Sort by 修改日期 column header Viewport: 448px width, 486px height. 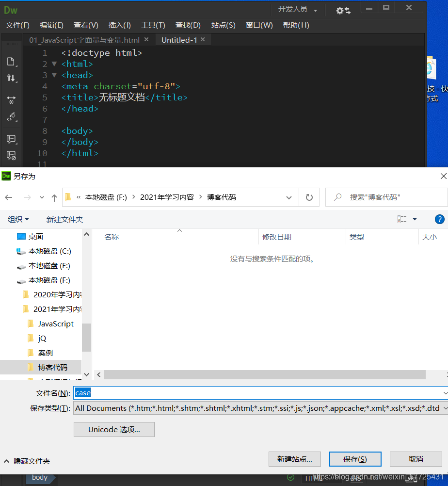(x=277, y=237)
